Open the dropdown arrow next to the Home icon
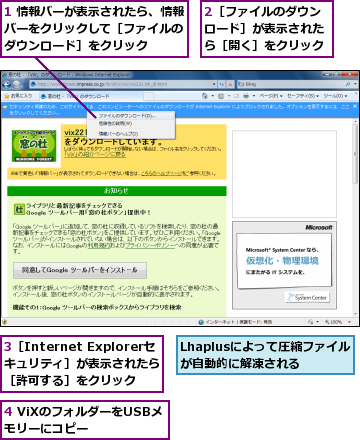This screenshot has height=440, width=360. [212, 96]
